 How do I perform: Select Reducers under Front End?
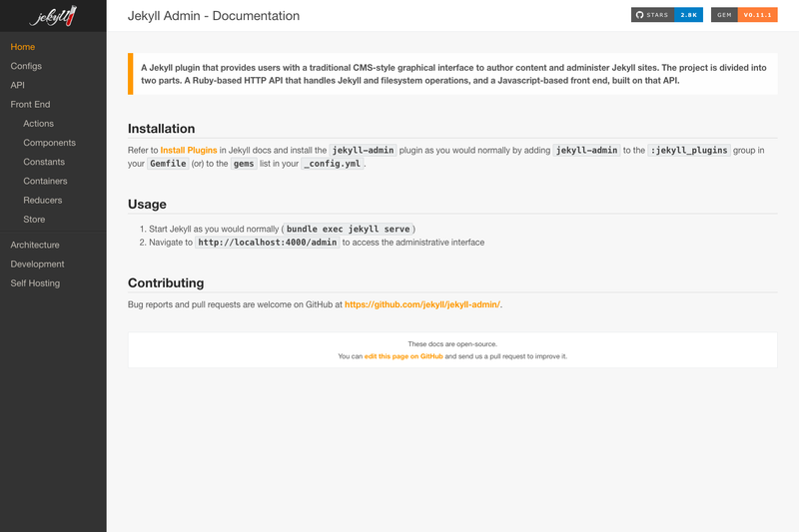42,200
